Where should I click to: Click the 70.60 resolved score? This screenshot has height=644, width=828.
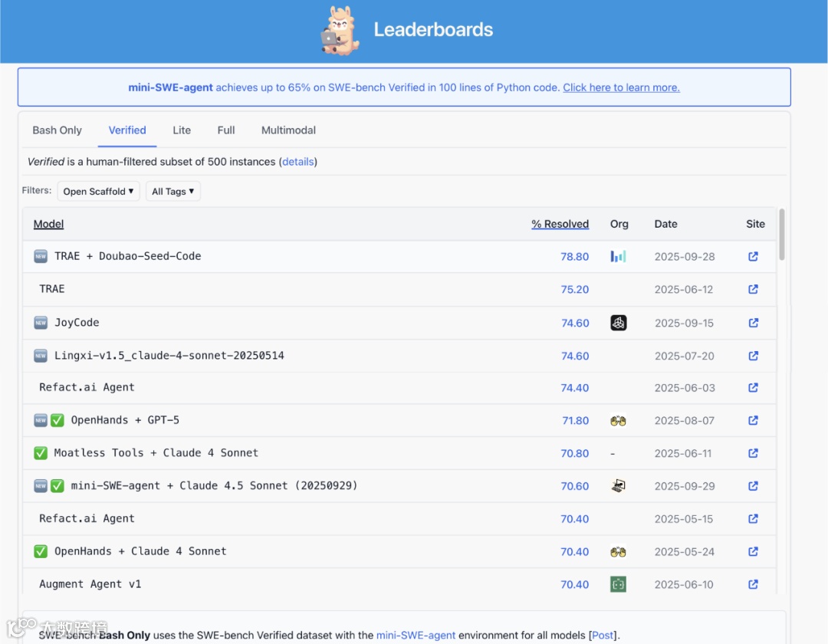574,486
